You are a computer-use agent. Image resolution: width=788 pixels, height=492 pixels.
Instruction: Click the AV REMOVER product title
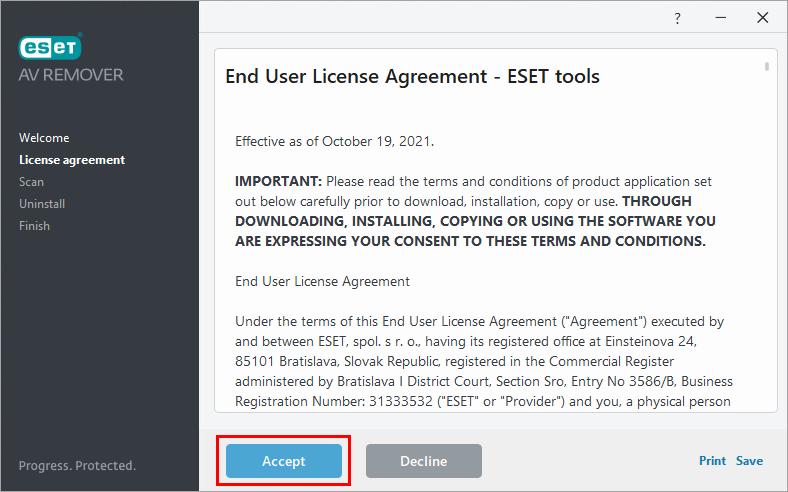coord(71,75)
